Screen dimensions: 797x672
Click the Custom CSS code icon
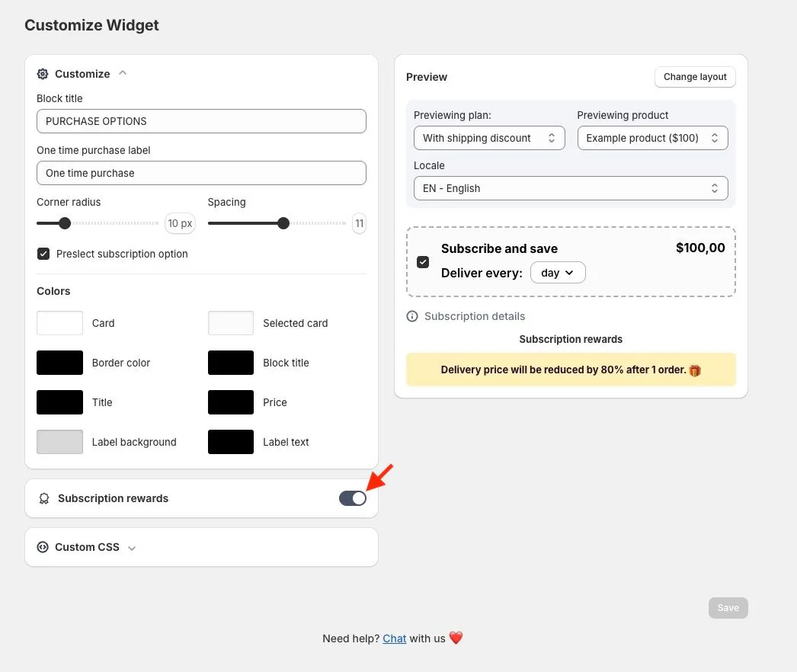43,547
